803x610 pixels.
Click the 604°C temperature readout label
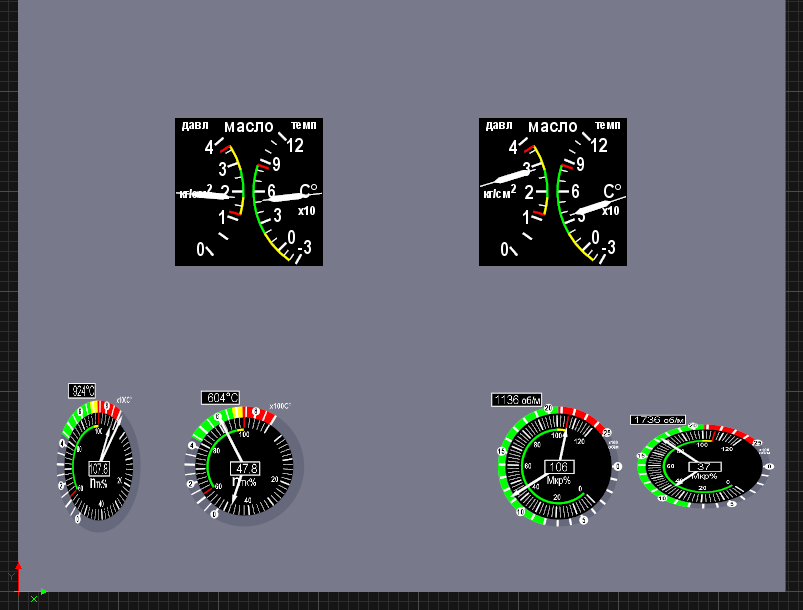(x=220, y=397)
